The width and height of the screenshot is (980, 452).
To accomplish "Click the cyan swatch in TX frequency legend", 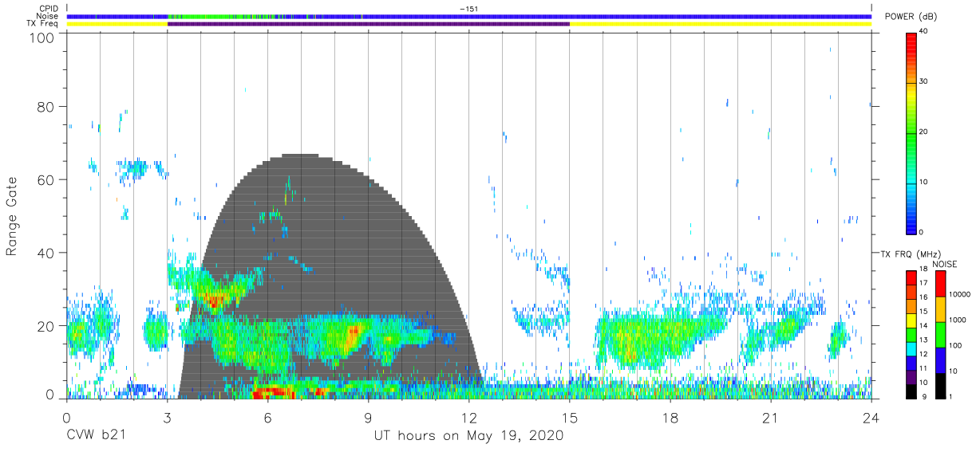I will [x=911, y=348].
